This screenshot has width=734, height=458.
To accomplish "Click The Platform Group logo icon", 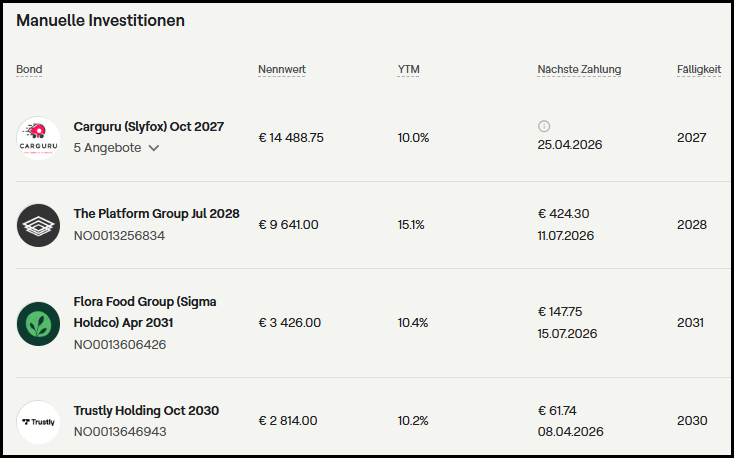I will tap(39, 225).
